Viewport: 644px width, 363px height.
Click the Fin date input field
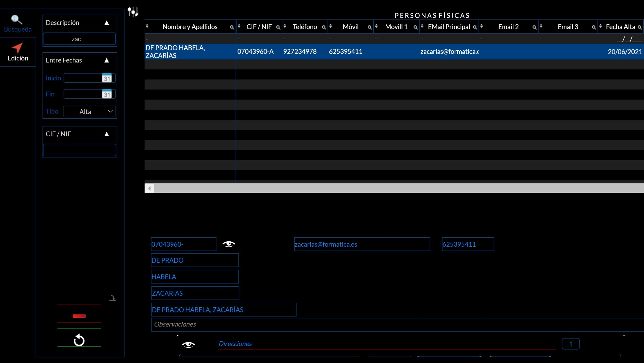pyautogui.click(x=83, y=94)
